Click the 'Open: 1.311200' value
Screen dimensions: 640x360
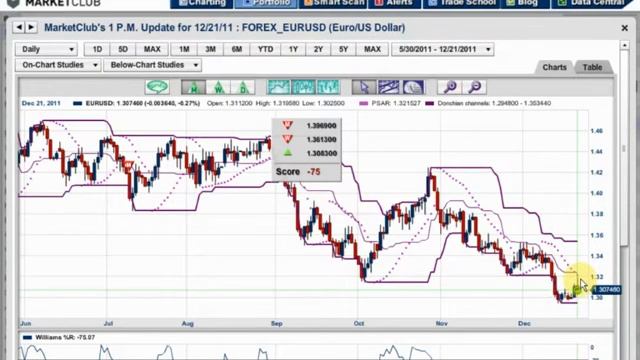229,104
